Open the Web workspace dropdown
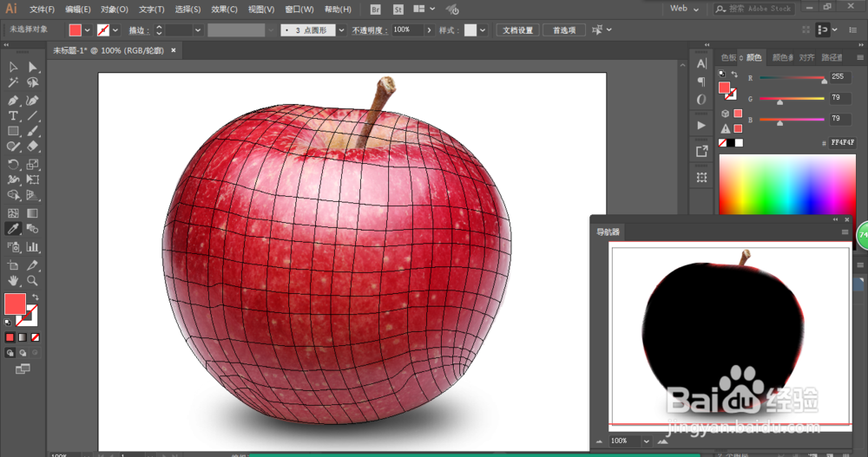Image resolution: width=868 pixels, height=457 pixels. 685,9
